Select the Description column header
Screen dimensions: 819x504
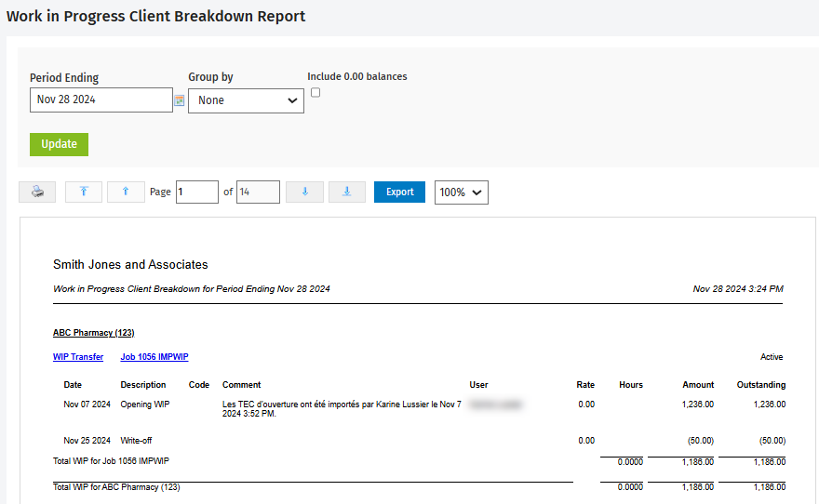[x=143, y=385]
